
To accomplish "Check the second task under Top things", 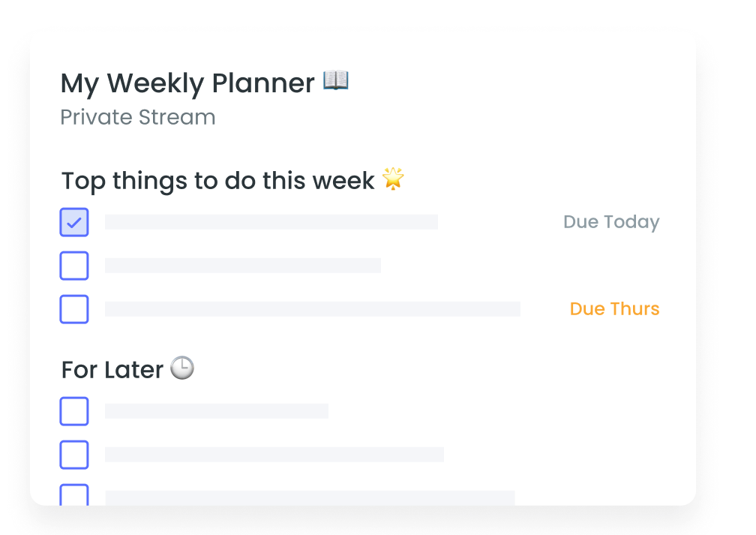I will (74, 266).
